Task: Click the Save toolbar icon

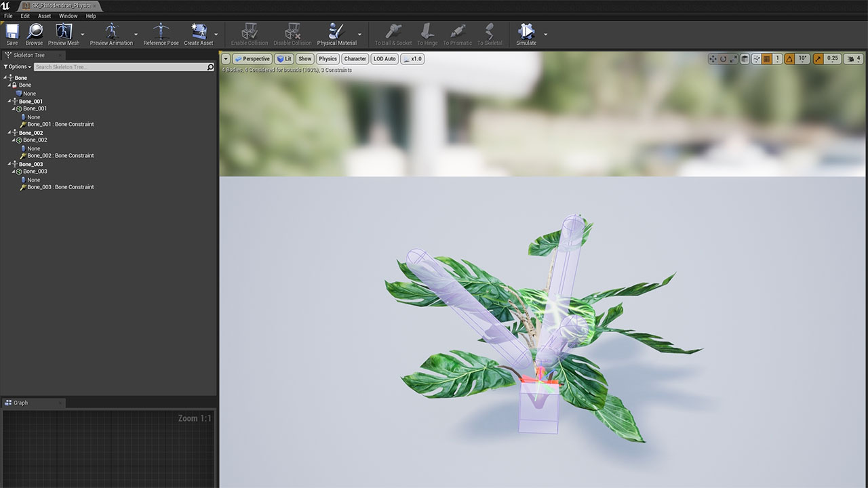Action: 12,34
